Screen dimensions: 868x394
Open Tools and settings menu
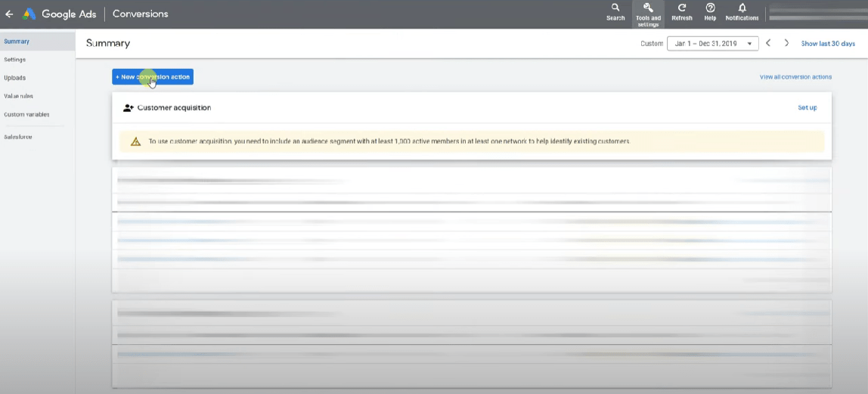pyautogui.click(x=648, y=13)
